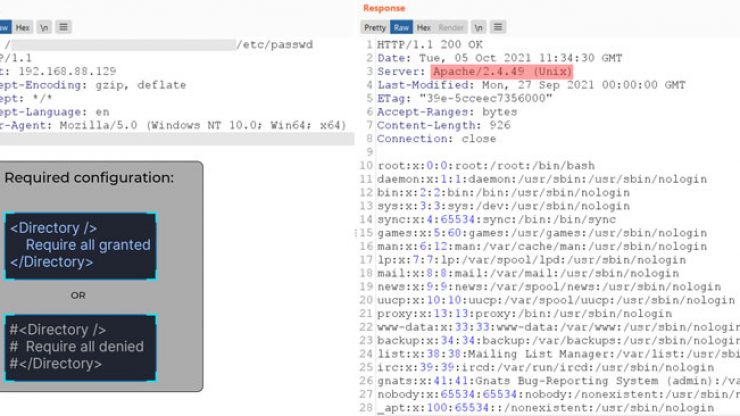Select highlighted Apache/2.4.49 (Unix) server value
The height and width of the screenshot is (416, 740).
tap(502, 71)
